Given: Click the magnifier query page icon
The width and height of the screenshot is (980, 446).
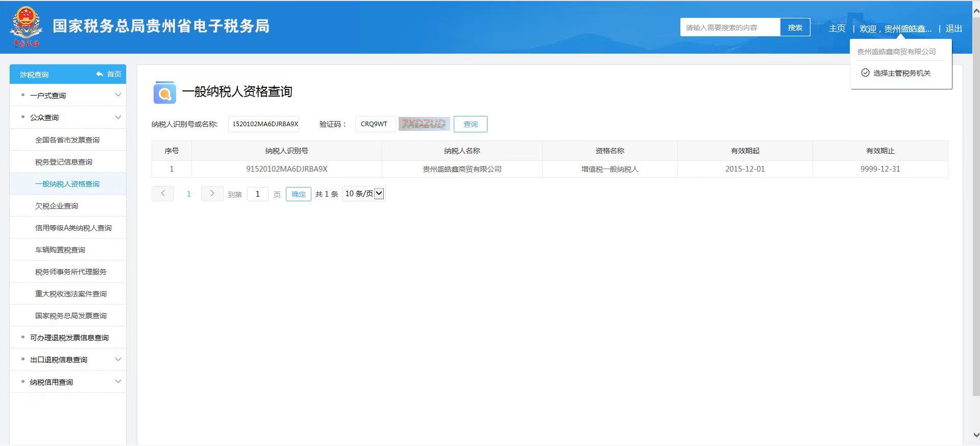Looking at the screenshot, I should [164, 92].
